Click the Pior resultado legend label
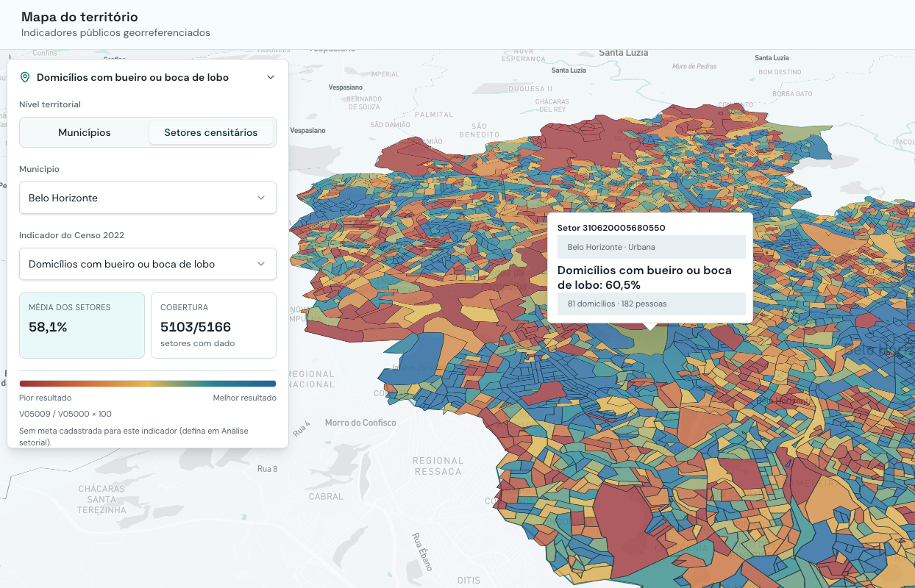Image resolution: width=915 pixels, height=588 pixels. 46,398
